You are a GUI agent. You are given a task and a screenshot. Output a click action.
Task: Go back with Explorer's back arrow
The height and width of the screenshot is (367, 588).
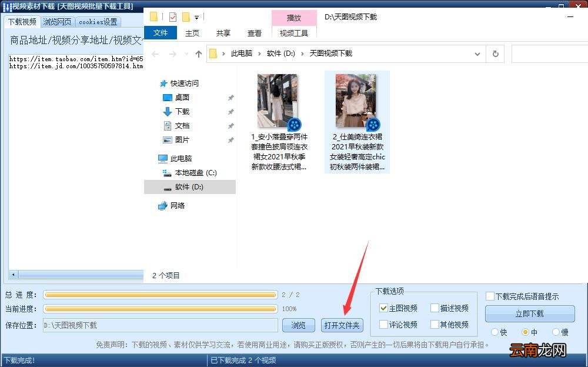(155, 54)
